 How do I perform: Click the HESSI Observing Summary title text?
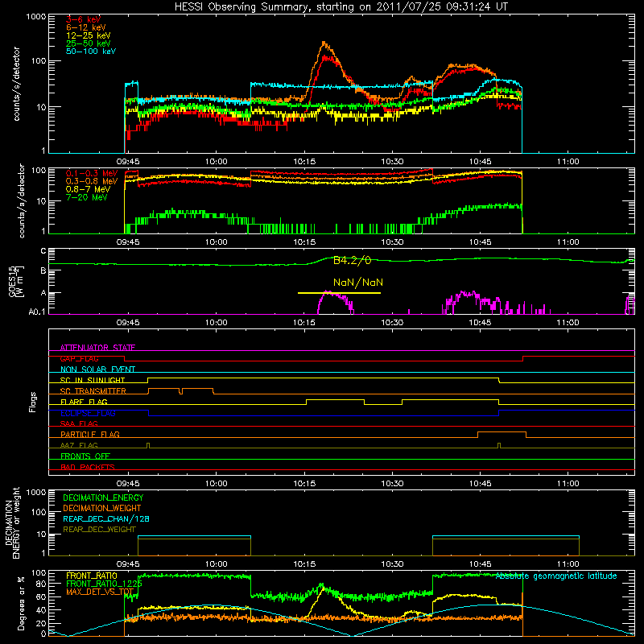[341, 7]
